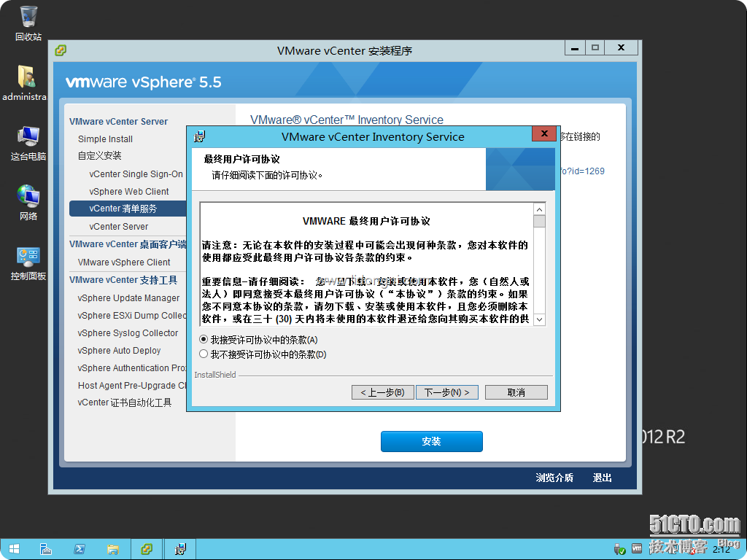747x560 pixels.
Task: Click the blue 安装 button
Action: [x=432, y=441]
